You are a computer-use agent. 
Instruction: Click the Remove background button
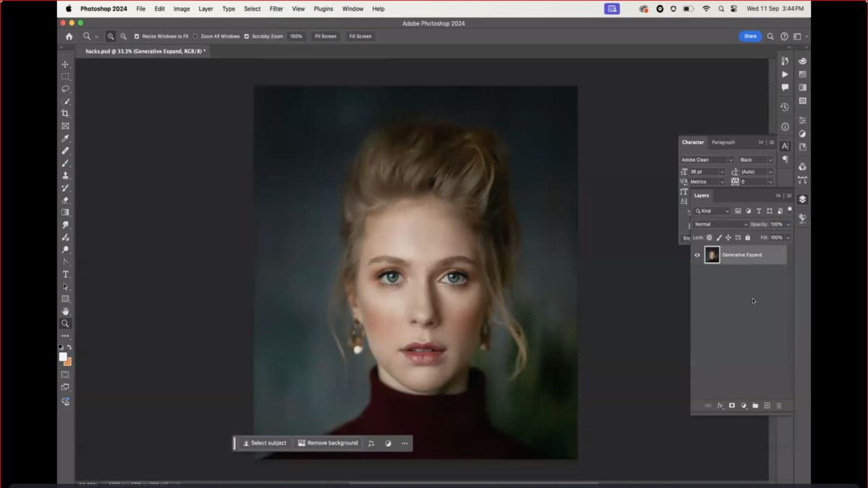point(328,443)
